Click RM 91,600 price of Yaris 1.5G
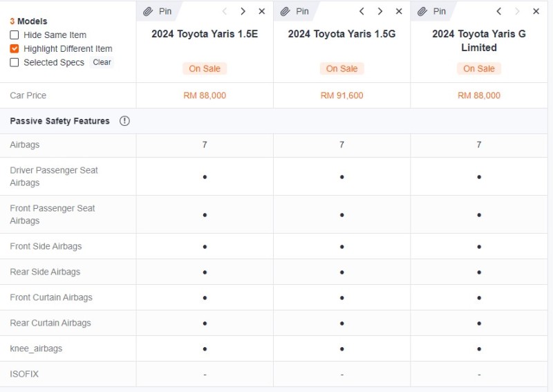553x392 pixels. pos(341,95)
